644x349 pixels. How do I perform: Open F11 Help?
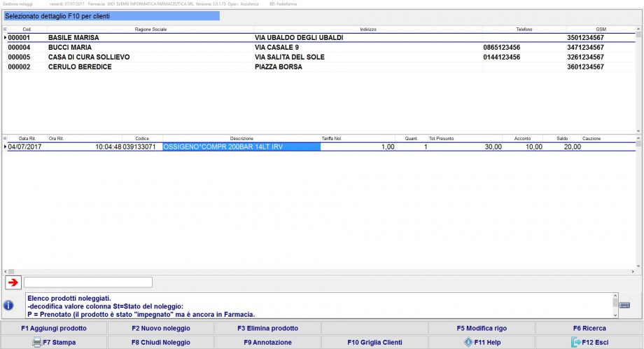tap(482, 343)
